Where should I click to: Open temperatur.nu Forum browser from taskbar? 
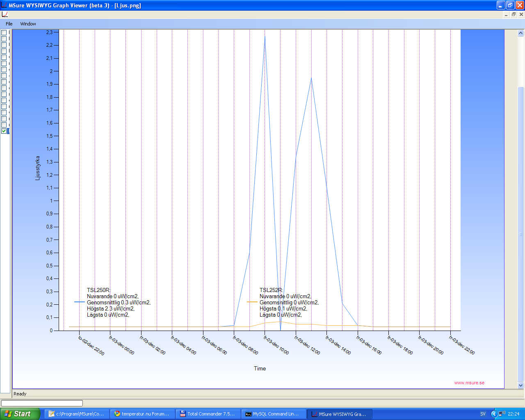click(x=142, y=414)
